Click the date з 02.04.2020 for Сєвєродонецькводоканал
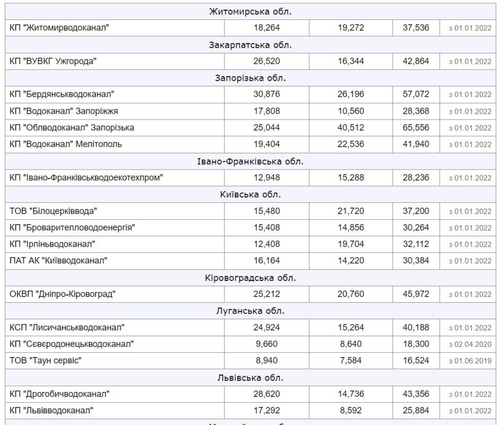 tap(470, 344)
